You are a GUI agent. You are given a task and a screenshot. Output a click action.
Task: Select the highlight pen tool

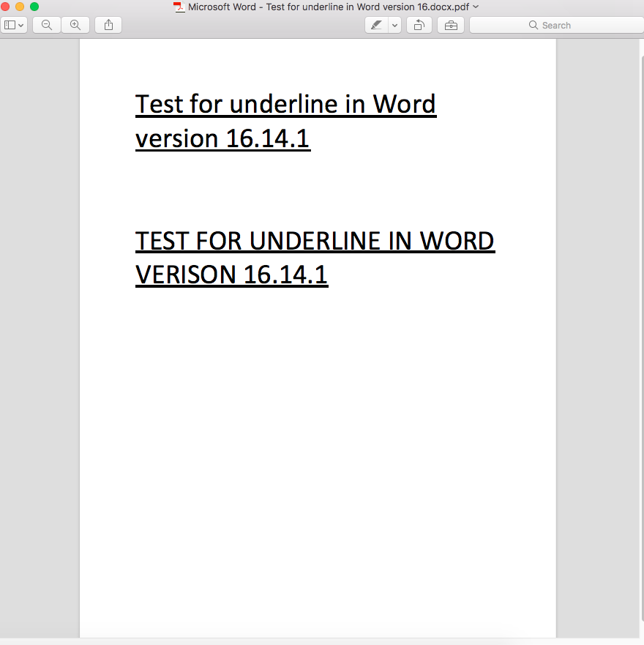tap(376, 25)
